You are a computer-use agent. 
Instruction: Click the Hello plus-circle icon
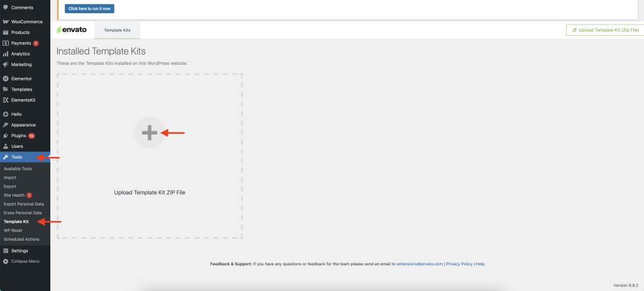tap(5, 114)
